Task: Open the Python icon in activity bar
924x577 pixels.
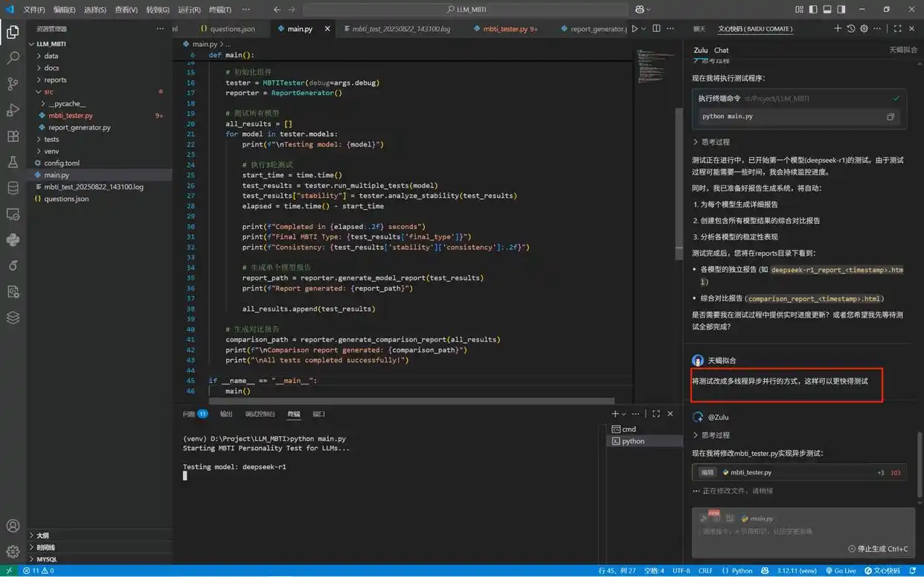Action: (x=13, y=239)
